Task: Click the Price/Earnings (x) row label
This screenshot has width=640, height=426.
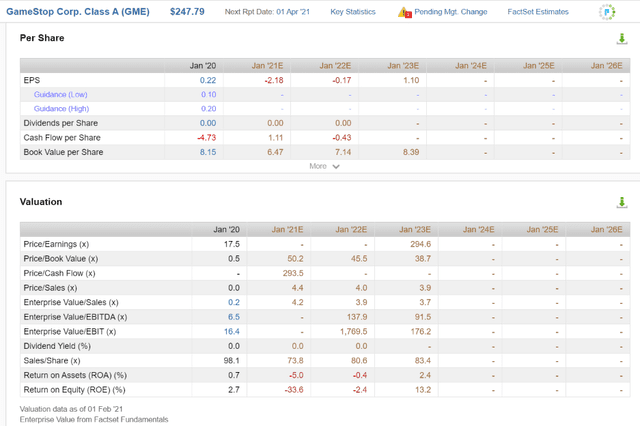Action: (56, 244)
